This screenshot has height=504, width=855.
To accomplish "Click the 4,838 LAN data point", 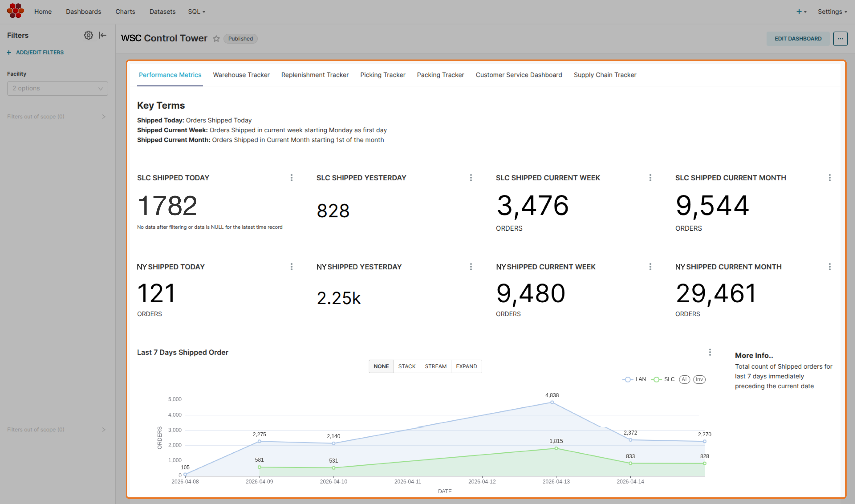I will tap(552, 402).
